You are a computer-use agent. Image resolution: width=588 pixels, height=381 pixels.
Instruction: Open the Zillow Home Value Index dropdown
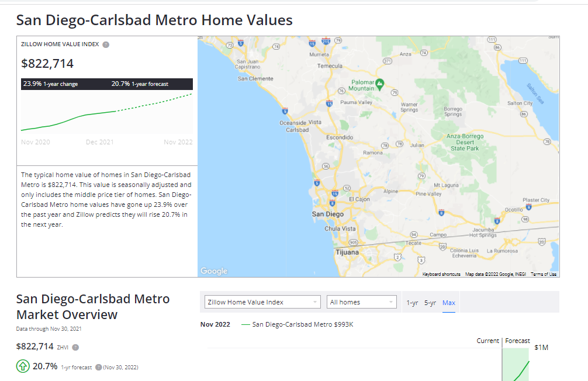[x=262, y=302]
